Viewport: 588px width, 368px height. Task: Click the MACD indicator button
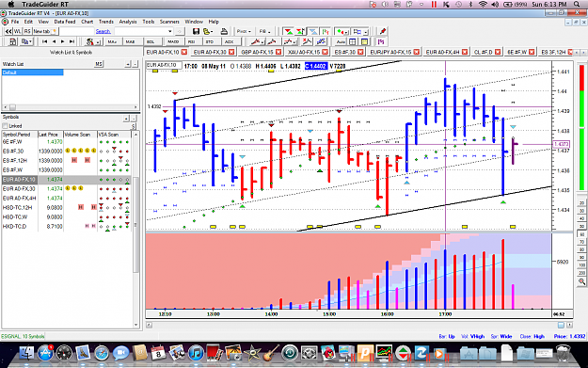(173, 41)
